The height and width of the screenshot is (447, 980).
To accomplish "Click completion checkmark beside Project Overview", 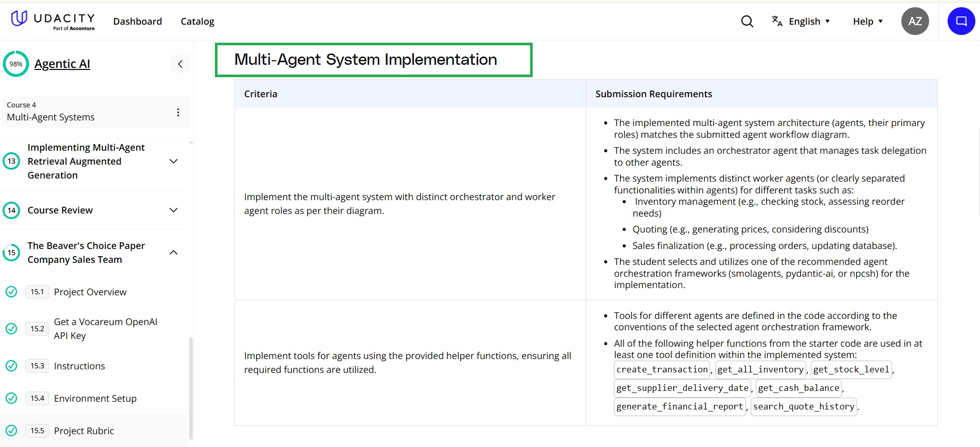I will 11,292.
